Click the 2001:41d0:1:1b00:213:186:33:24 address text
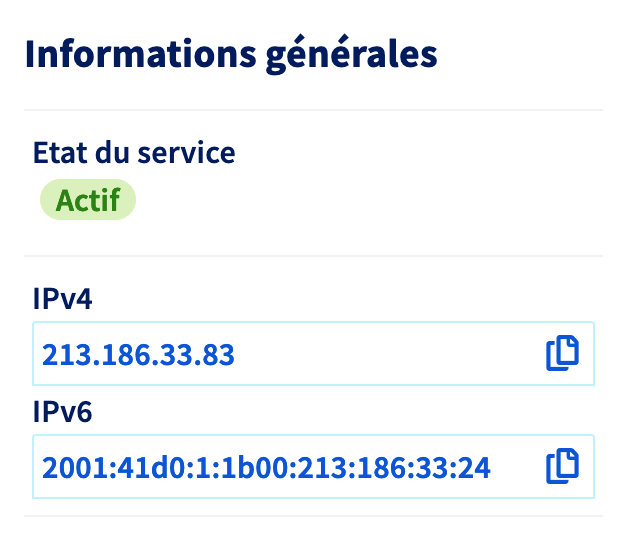This screenshot has width=624, height=534. pyautogui.click(x=266, y=467)
